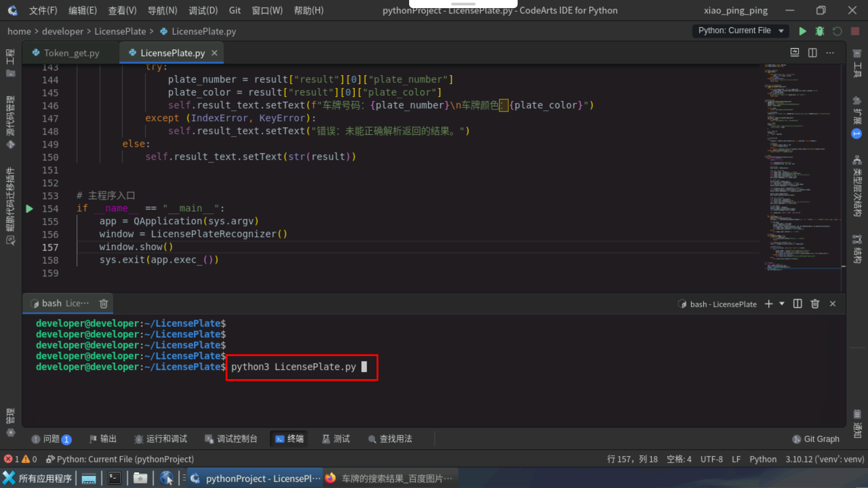Start debugging with the debug icon

(x=820, y=31)
